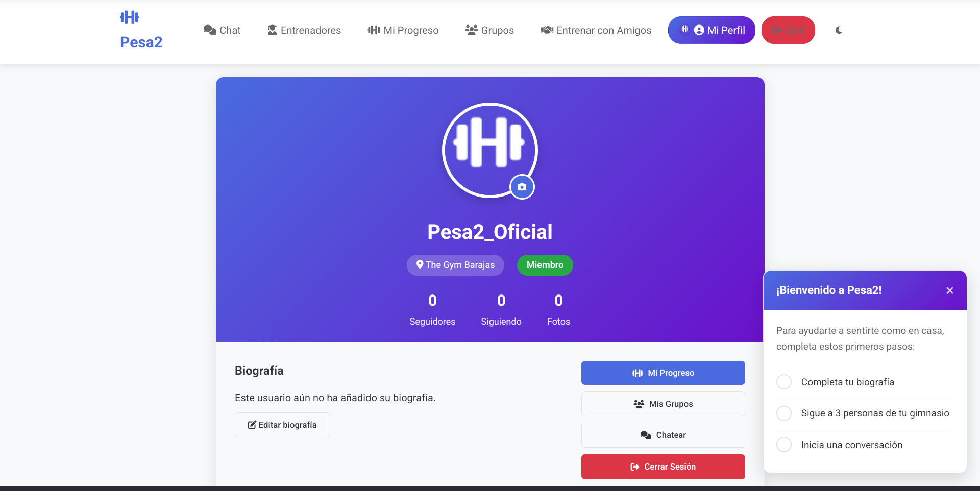
Task: Click the Pesa2 dumbbell logo icon
Action: (x=130, y=17)
